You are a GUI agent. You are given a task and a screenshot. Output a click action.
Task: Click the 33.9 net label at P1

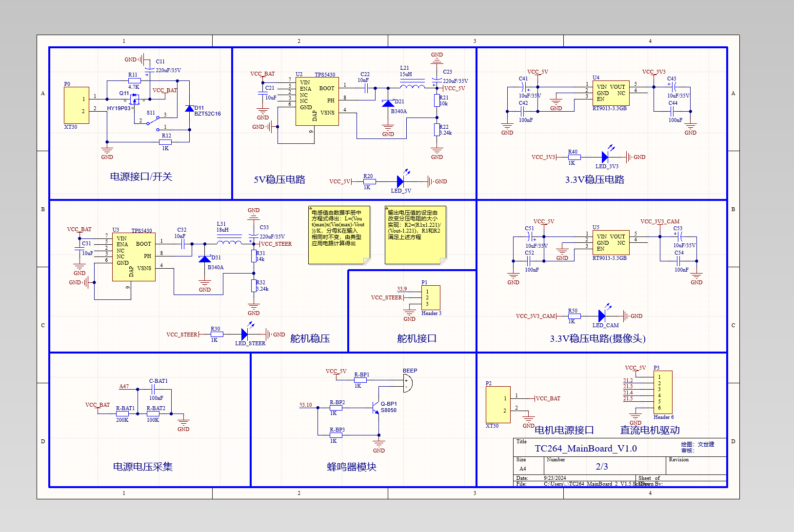(x=402, y=289)
